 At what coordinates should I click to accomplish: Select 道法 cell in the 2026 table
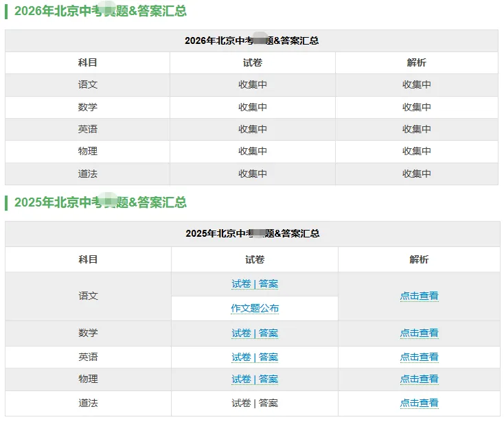coord(87,174)
